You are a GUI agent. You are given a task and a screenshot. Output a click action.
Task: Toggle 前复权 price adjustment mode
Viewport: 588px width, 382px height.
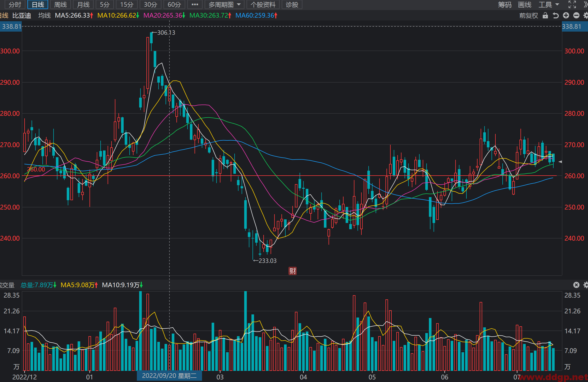(529, 16)
